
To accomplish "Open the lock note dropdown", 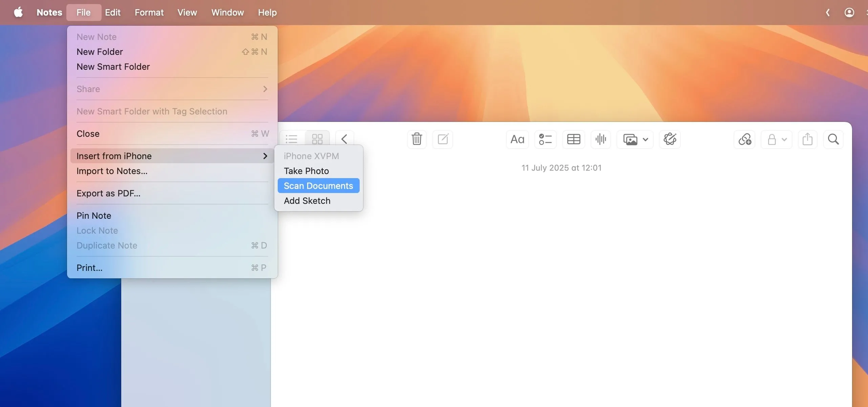I will [777, 139].
